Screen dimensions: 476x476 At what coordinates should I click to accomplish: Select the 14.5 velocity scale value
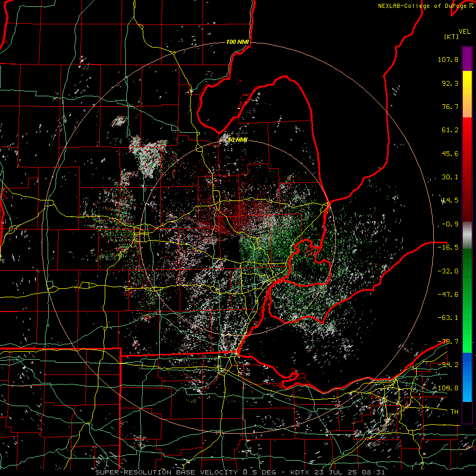[450, 200]
